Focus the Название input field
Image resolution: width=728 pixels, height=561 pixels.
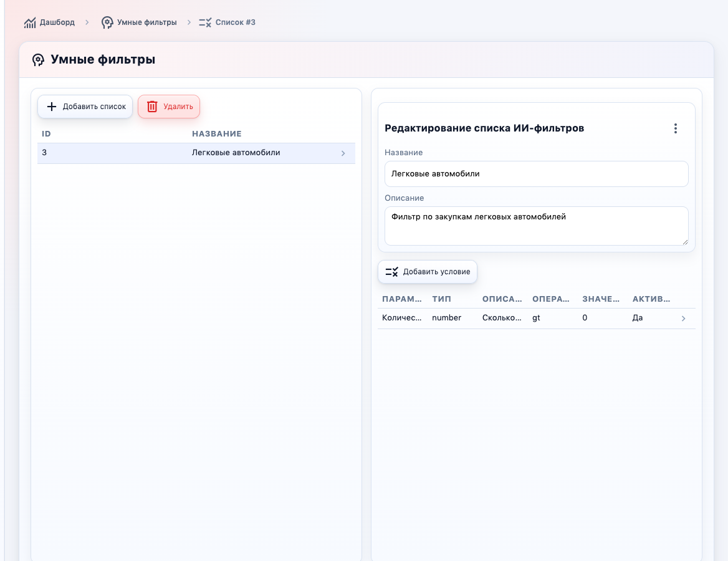(536, 174)
